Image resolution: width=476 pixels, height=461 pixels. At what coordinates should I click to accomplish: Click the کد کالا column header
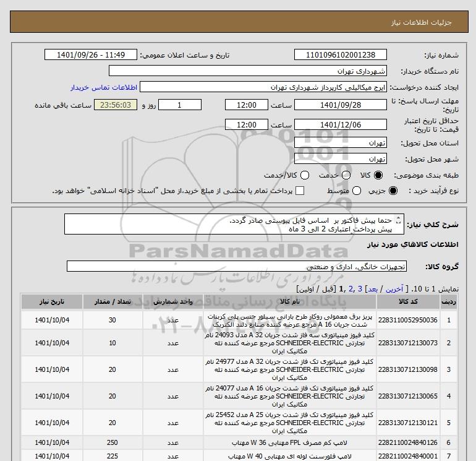[408, 302]
